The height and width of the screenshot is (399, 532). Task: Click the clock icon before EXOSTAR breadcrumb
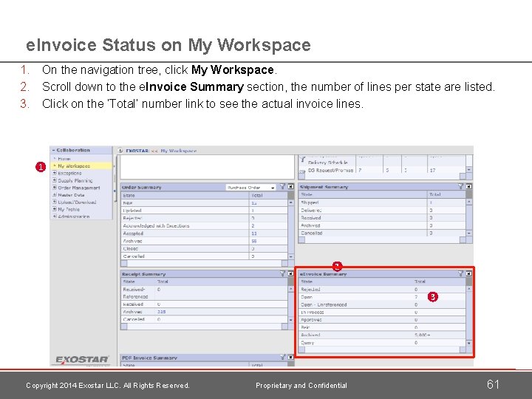pyautogui.click(x=120, y=150)
